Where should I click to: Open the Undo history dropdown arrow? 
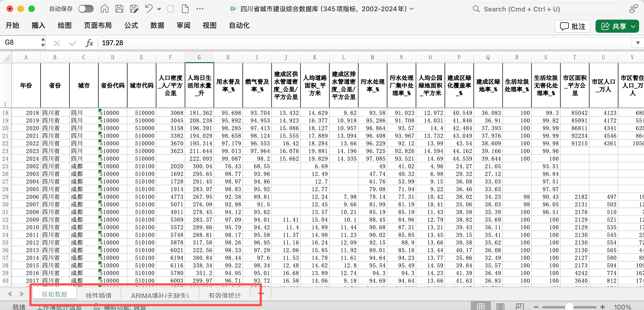[159, 9]
